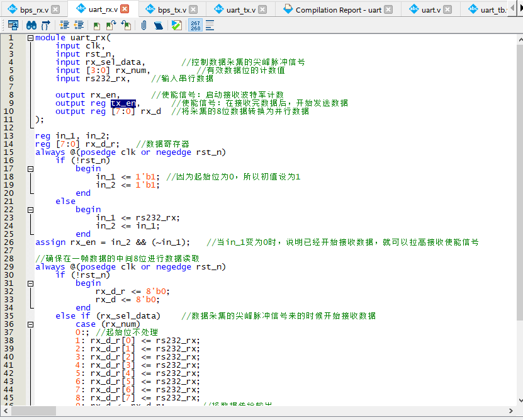Switch to the bps_rx.v tab

point(34,10)
